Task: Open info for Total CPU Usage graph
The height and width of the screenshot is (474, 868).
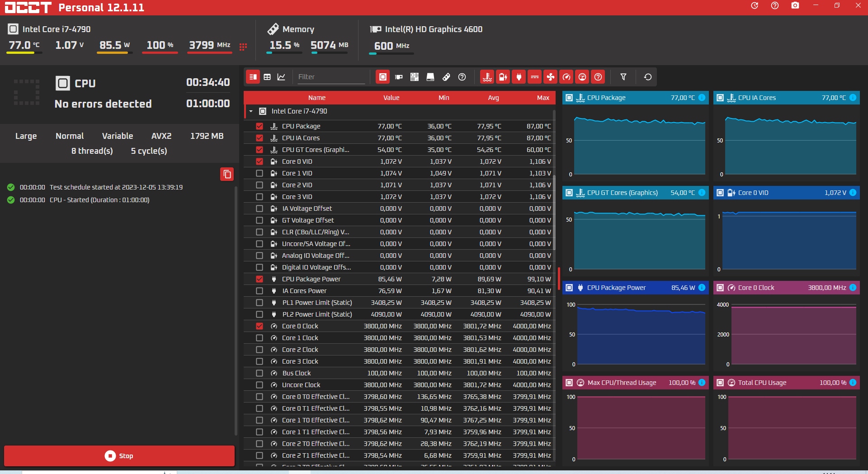Action: pyautogui.click(x=853, y=383)
